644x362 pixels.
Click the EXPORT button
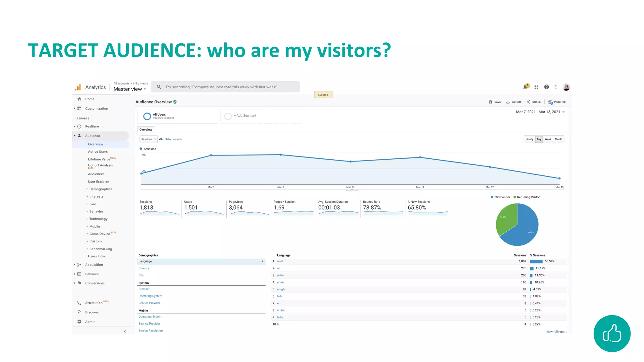tap(514, 102)
